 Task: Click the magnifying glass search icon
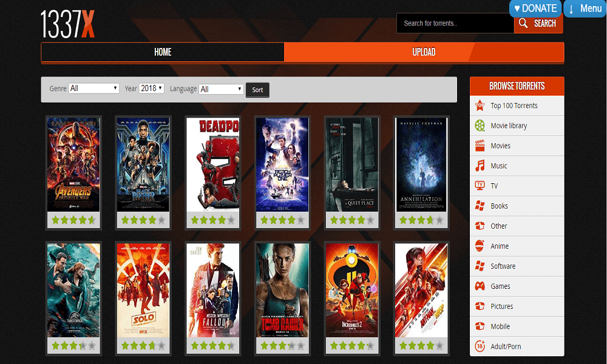523,23
